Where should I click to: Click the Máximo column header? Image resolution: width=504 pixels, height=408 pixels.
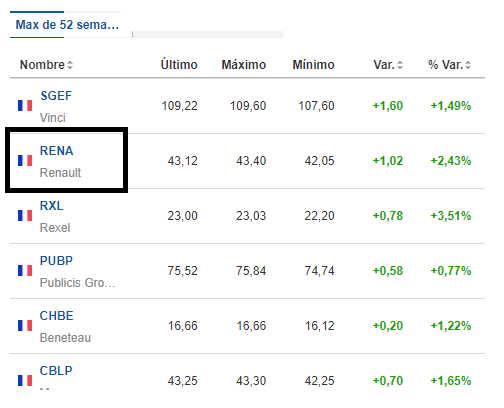(x=244, y=65)
